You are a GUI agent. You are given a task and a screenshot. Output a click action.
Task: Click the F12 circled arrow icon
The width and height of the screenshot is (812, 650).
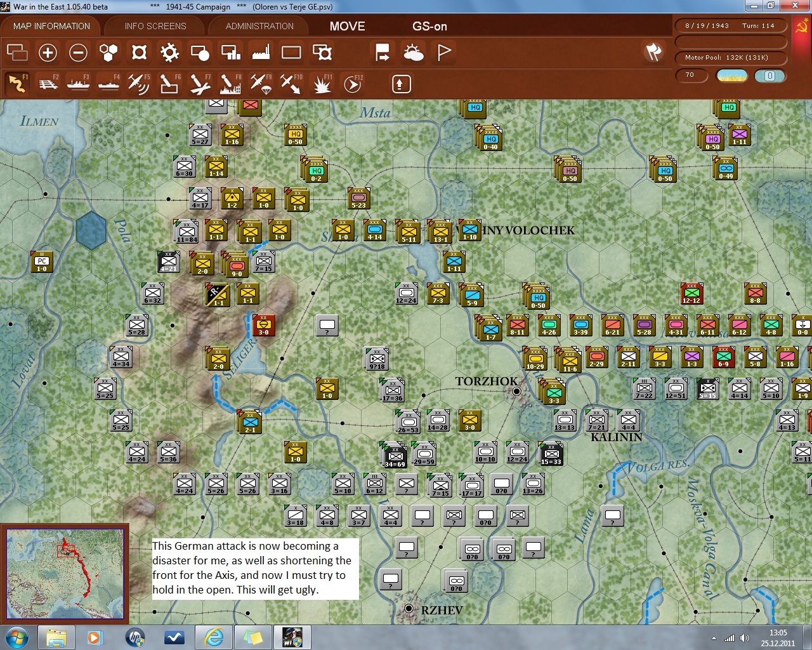point(353,83)
